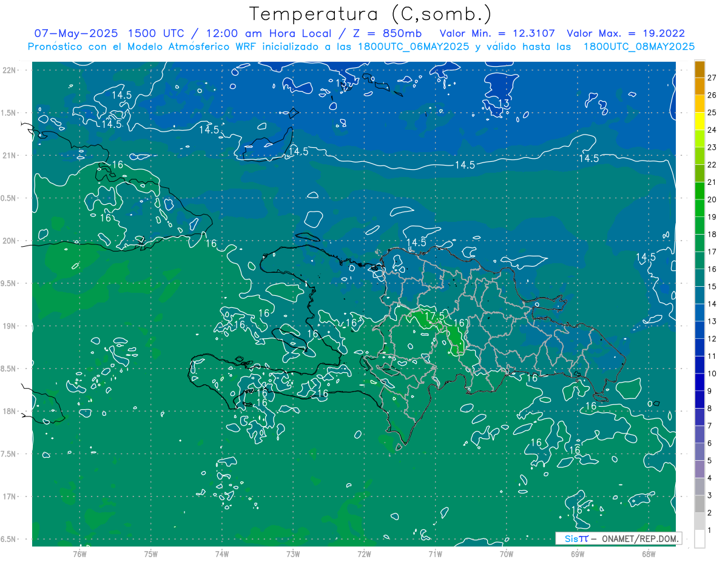728x562 pixels.
Task: Click the color legend label '27'
Action: [x=712, y=77]
